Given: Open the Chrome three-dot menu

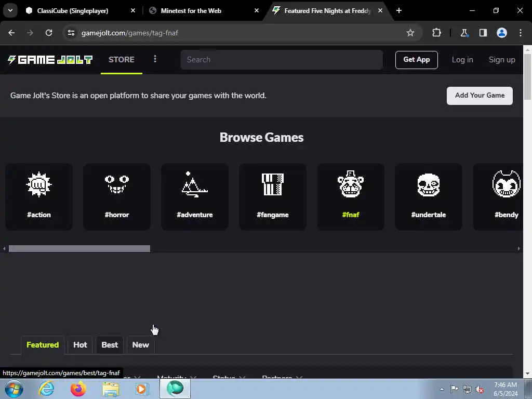Looking at the screenshot, I should pyautogui.click(x=521, y=33).
